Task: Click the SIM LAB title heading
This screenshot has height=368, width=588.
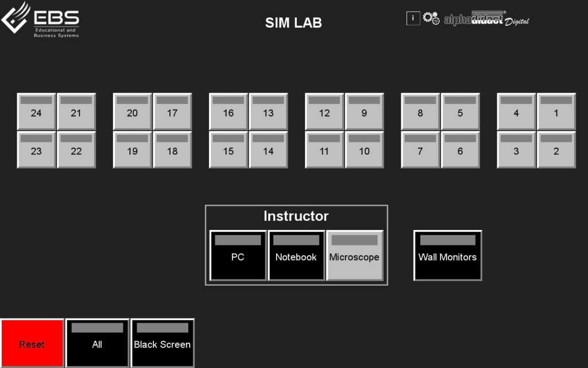Action: [293, 22]
